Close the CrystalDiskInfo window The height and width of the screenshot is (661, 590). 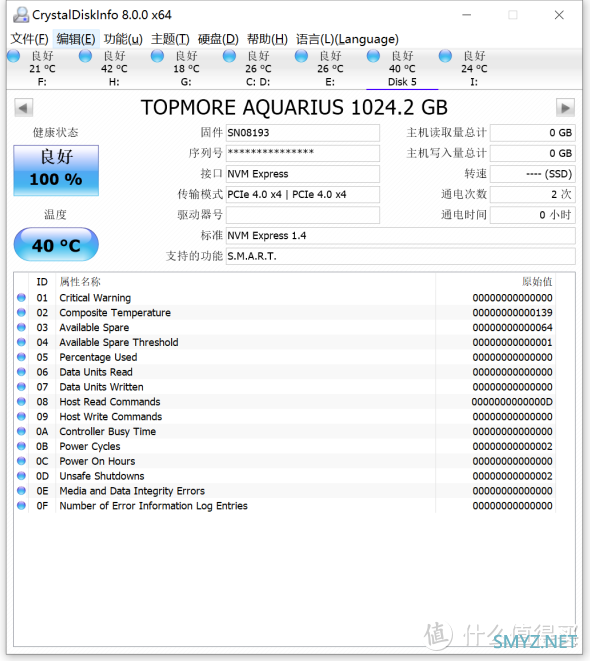559,15
